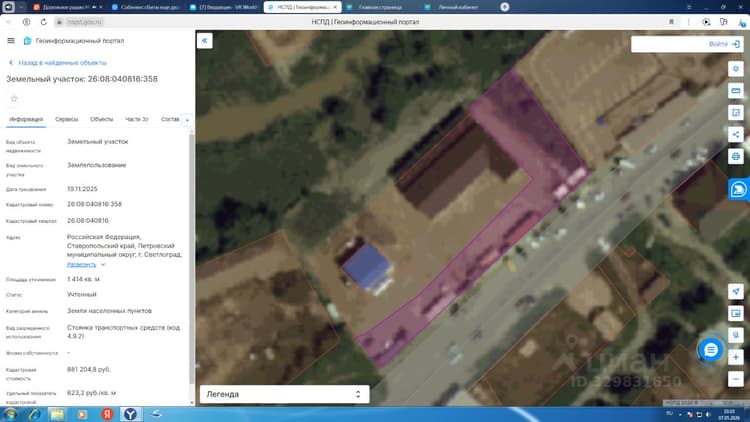
Task: Switch to the Объекты tab
Action: [x=101, y=119]
